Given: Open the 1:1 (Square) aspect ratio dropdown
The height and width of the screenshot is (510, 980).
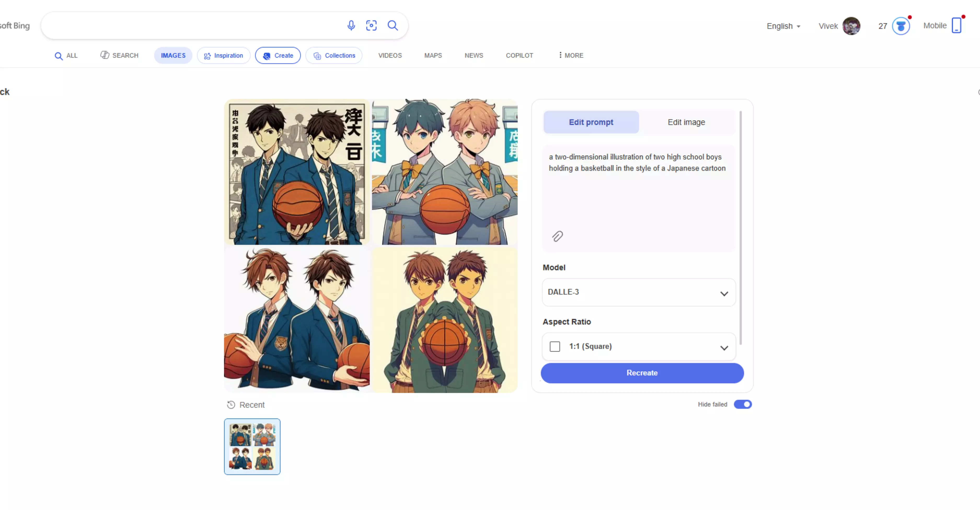Looking at the screenshot, I should point(639,347).
